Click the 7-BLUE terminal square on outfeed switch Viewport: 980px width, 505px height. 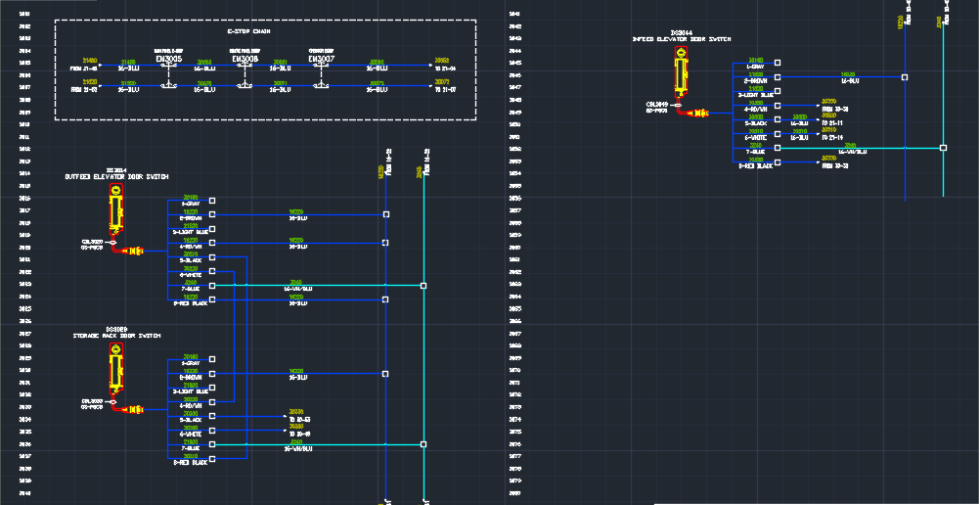(212, 286)
